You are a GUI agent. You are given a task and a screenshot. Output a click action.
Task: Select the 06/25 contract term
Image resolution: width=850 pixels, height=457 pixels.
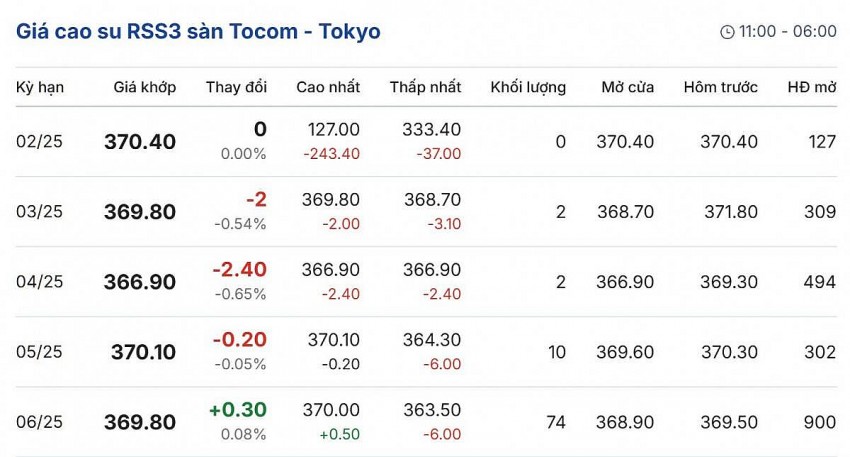pos(40,422)
